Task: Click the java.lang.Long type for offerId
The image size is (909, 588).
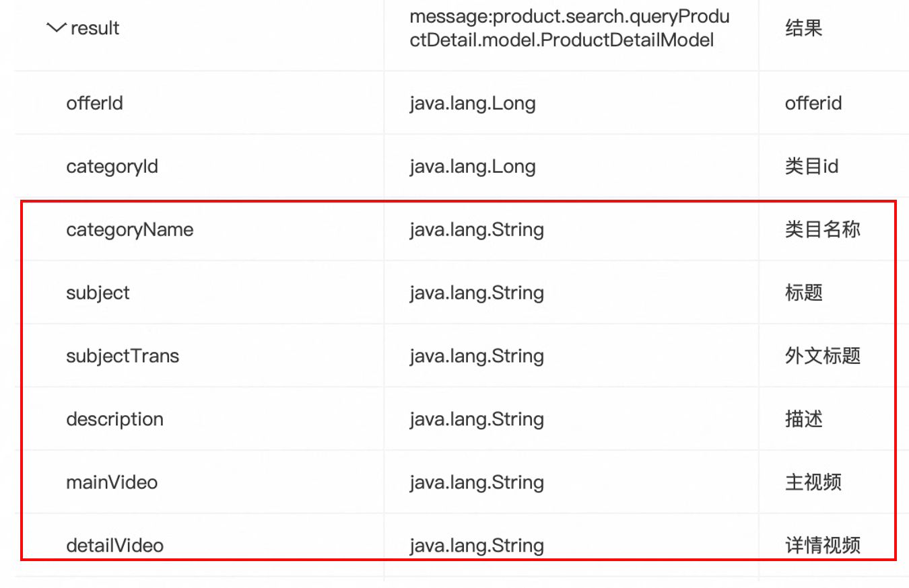Action: tap(472, 103)
